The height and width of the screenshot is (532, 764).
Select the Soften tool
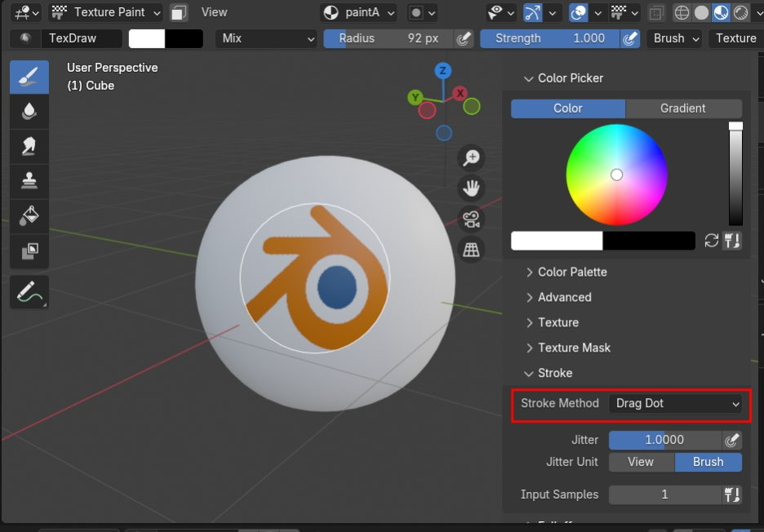29,112
